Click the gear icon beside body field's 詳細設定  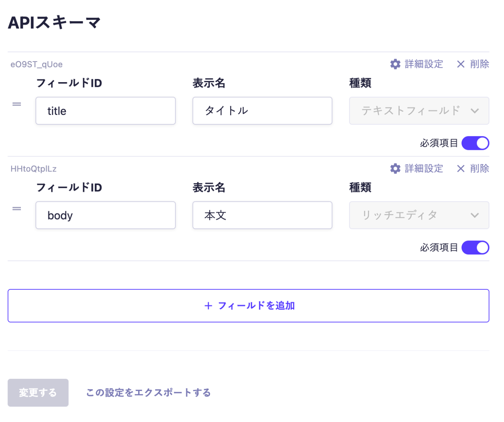[395, 168]
